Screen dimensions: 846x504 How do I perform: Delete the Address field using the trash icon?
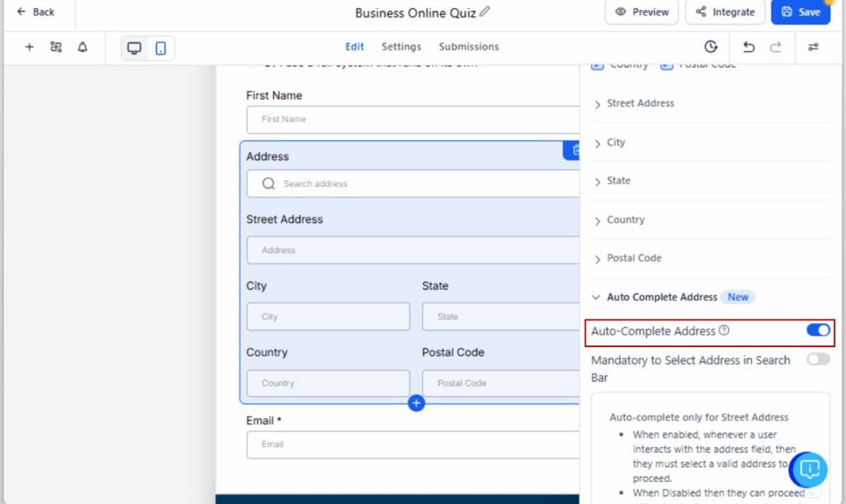576,150
